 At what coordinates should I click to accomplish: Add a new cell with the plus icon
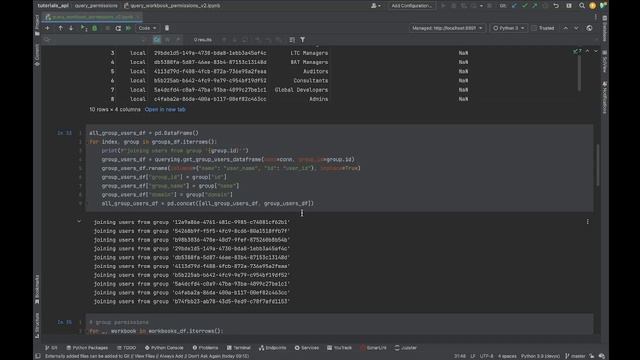(47, 28)
